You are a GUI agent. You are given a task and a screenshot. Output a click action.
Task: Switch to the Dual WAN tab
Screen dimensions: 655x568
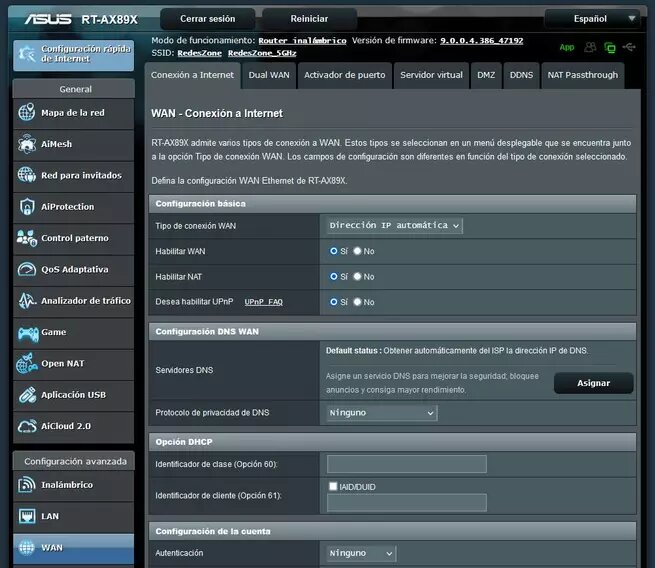coord(269,75)
